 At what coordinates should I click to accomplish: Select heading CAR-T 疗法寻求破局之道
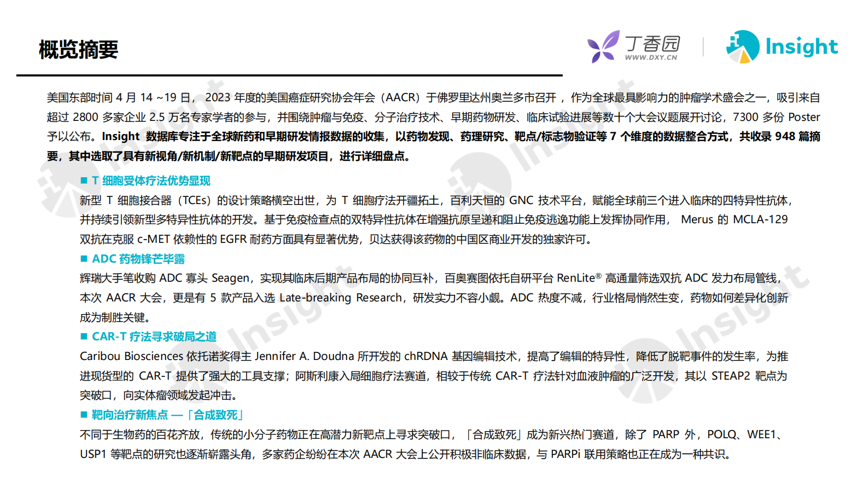(x=154, y=336)
